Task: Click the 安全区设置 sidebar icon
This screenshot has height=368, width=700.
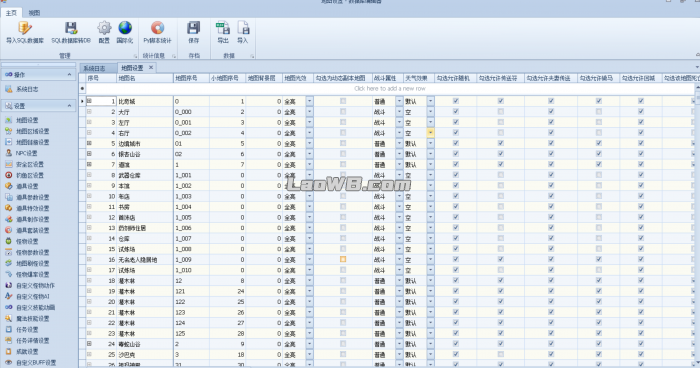Action: [8, 164]
